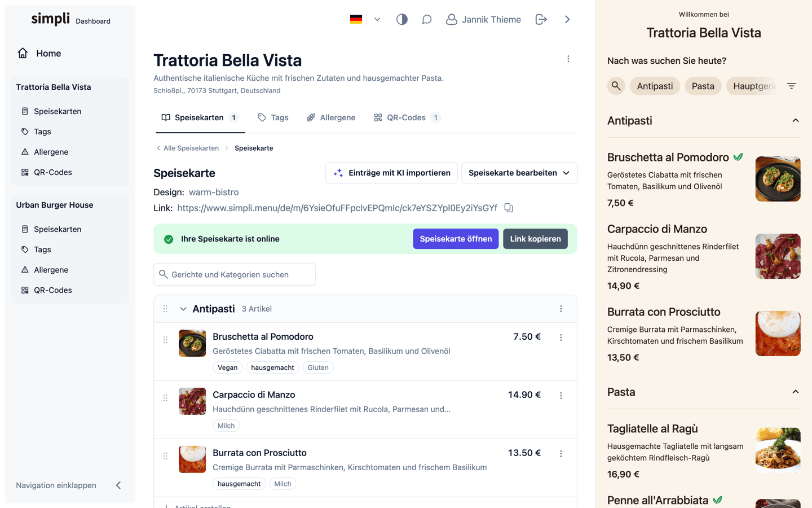Open Burrata con Prosciutto item options
The height and width of the screenshot is (508, 812).
click(561, 454)
